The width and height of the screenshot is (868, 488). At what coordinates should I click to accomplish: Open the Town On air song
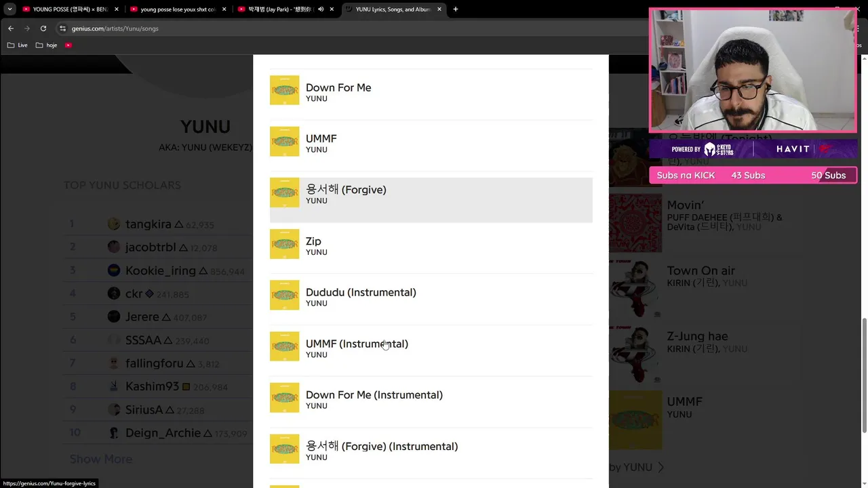(701, 270)
